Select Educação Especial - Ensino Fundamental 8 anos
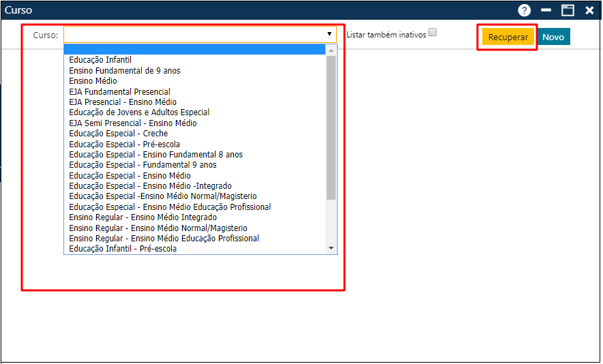The width and height of the screenshot is (603, 364). click(194, 155)
